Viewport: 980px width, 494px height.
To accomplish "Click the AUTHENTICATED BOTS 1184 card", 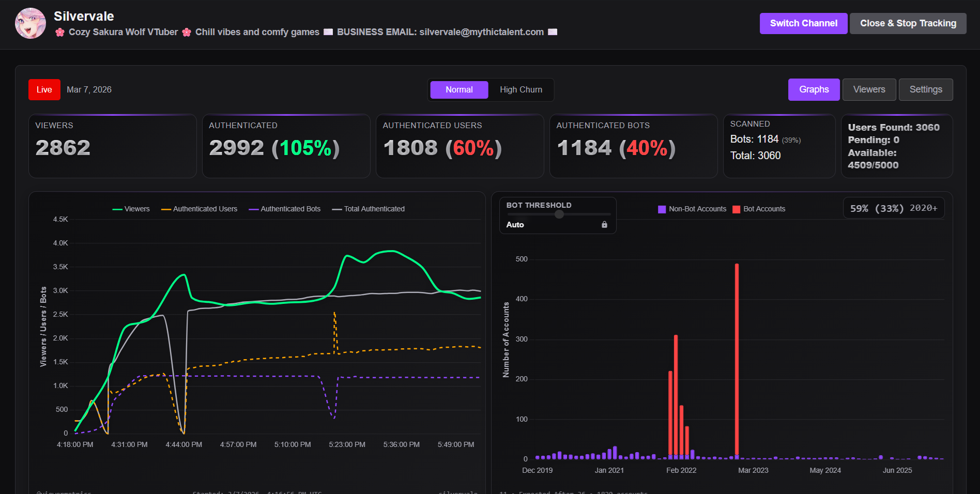I will tap(634, 146).
